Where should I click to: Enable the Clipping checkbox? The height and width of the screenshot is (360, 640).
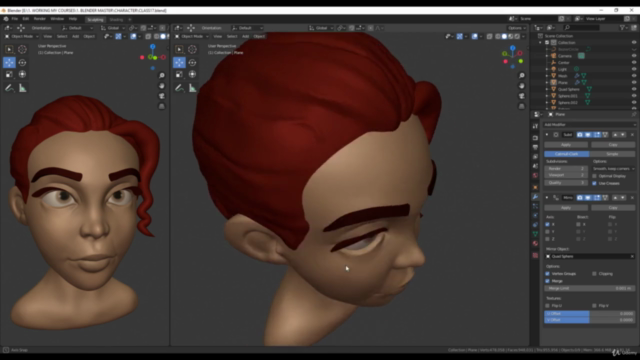point(594,273)
